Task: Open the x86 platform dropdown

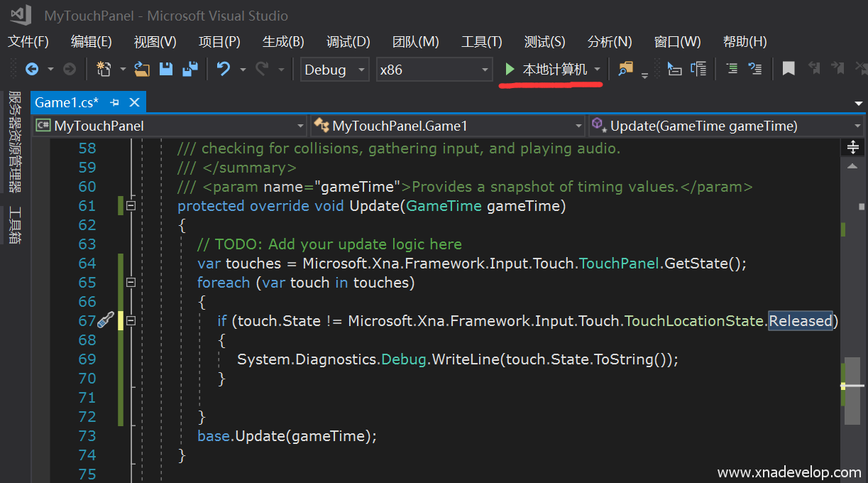Action: click(434, 70)
